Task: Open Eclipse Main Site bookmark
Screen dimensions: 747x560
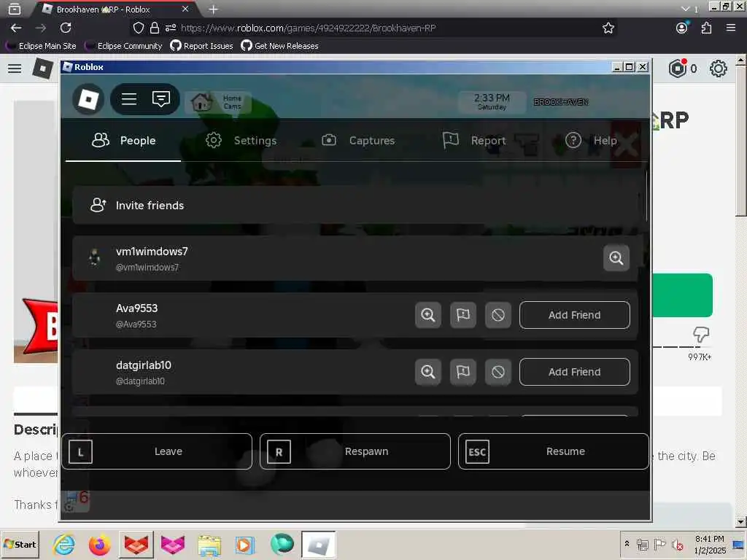Action: tap(41, 46)
